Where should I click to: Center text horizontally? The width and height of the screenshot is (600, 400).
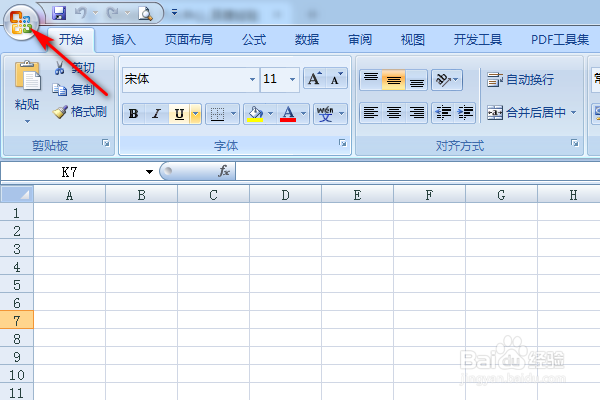pos(393,113)
